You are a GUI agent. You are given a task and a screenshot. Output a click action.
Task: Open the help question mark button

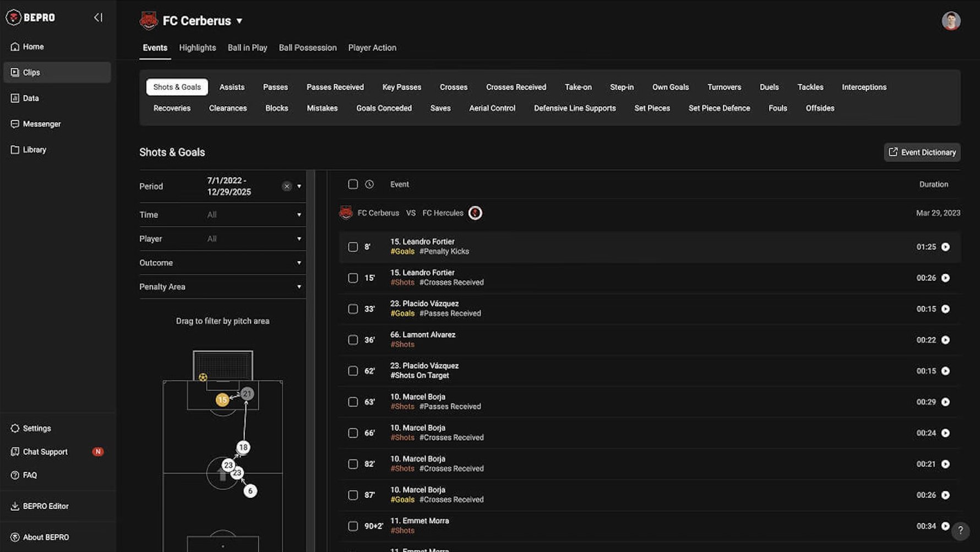click(x=960, y=531)
